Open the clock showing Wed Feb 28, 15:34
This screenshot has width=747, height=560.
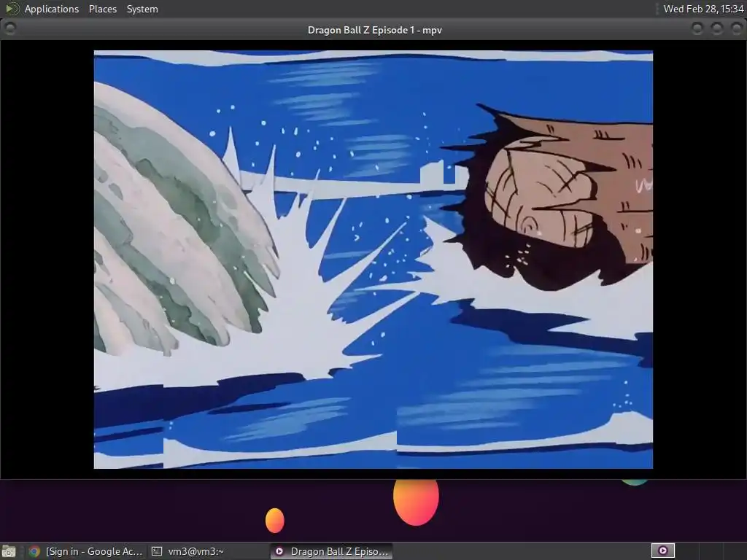coord(703,9)
